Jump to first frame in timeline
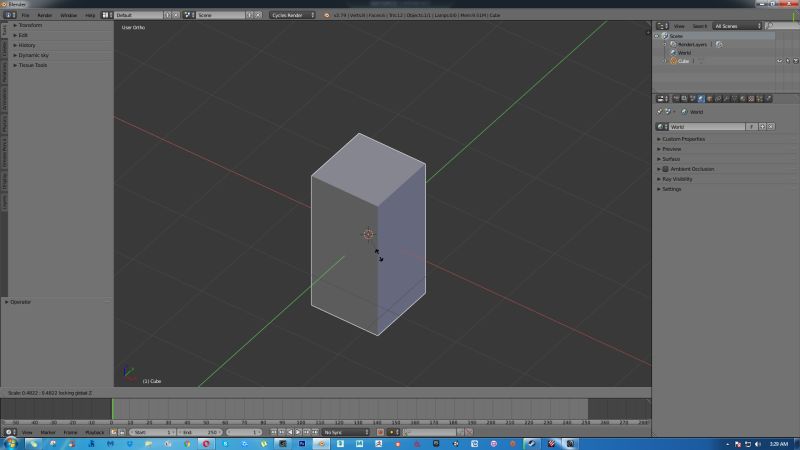The width and height of the screenshot is (800, 450). [273, 432]
